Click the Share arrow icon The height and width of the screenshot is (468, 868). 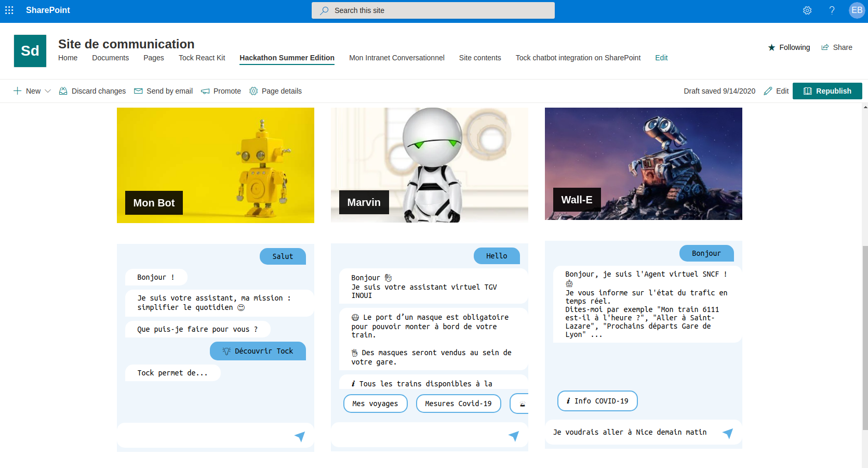825,47
